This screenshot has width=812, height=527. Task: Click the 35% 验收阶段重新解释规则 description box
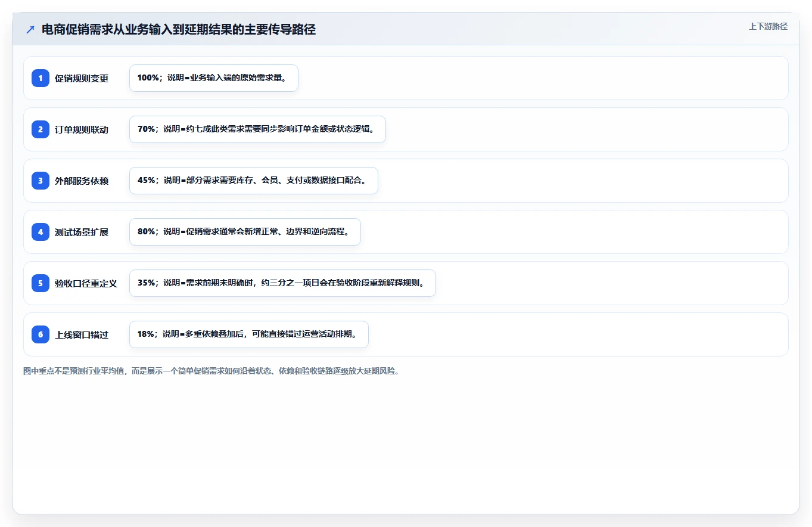tap(283, 283)
